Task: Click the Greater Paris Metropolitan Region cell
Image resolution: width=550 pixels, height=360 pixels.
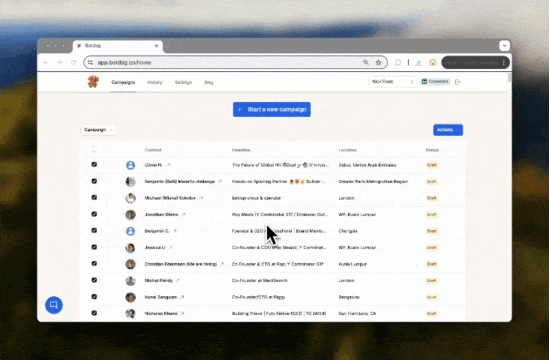Action: tap(373, 181)
